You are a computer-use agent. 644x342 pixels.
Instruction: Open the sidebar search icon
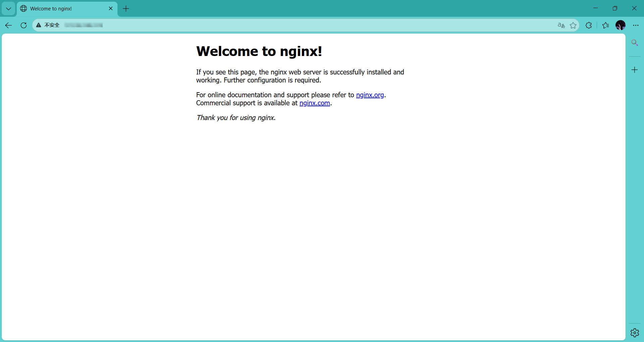tap(635, 43)
